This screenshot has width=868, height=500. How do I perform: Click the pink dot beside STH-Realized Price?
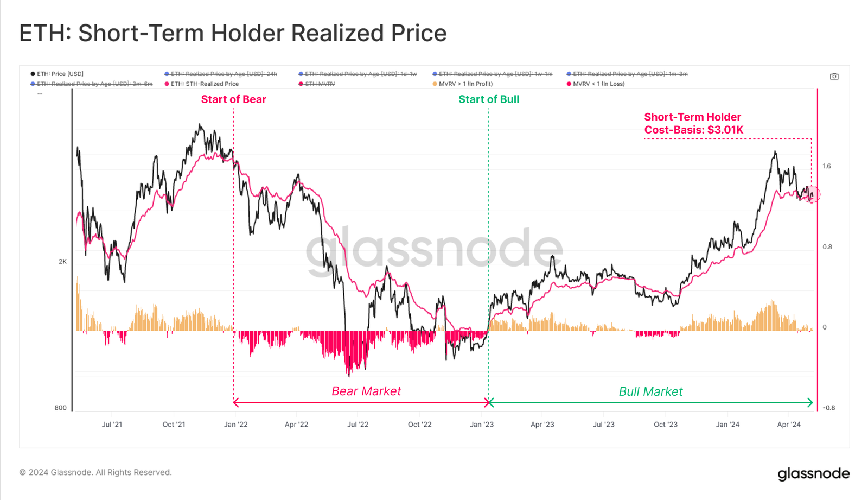[x=167, y=84]
